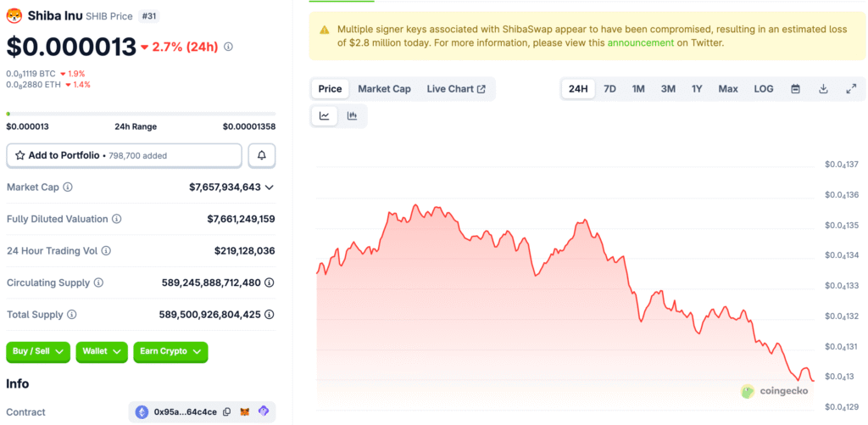Show 24 Hour Trading Vol info icon
The width and height of the screenshot is (868, 425).
coord(106,251)
